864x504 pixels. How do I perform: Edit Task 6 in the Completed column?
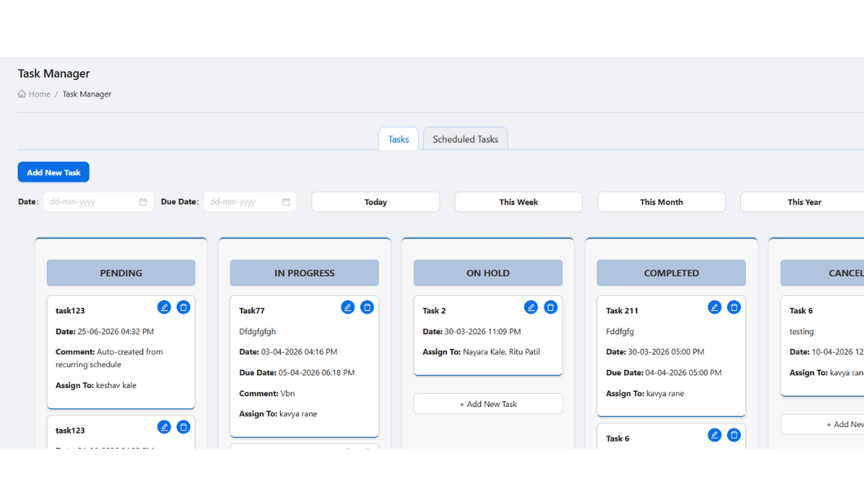[x=714, y=435]
